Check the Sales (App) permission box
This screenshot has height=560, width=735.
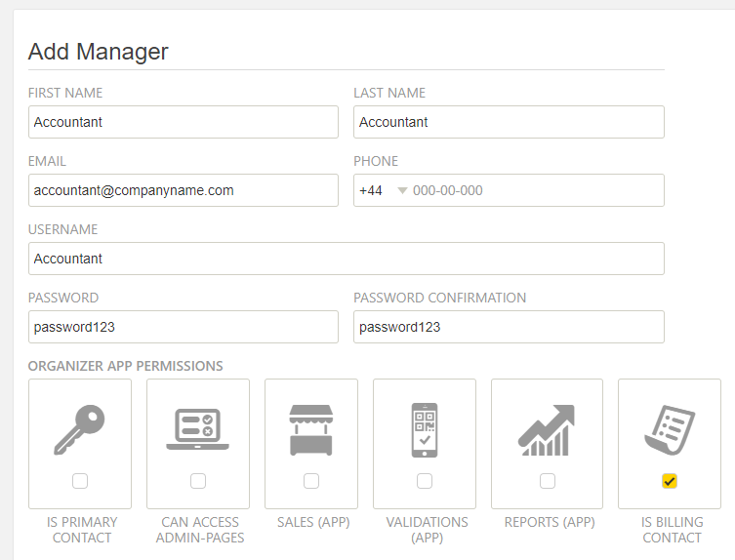click(311, 481)
